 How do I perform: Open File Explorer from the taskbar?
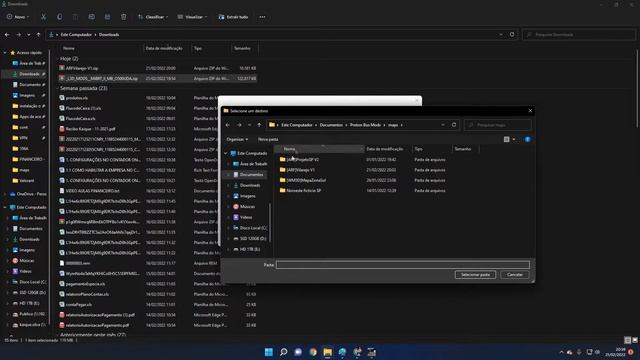(327, 352)
